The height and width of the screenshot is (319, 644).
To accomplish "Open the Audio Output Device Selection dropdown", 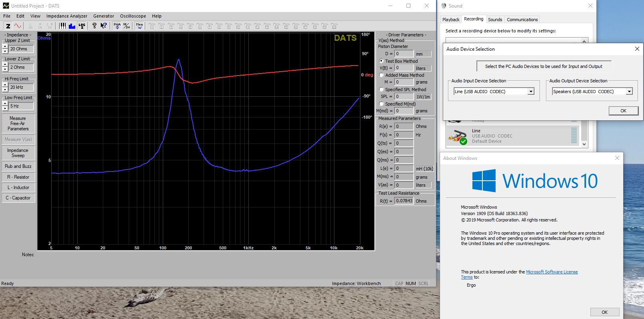I will coord(629,92).
